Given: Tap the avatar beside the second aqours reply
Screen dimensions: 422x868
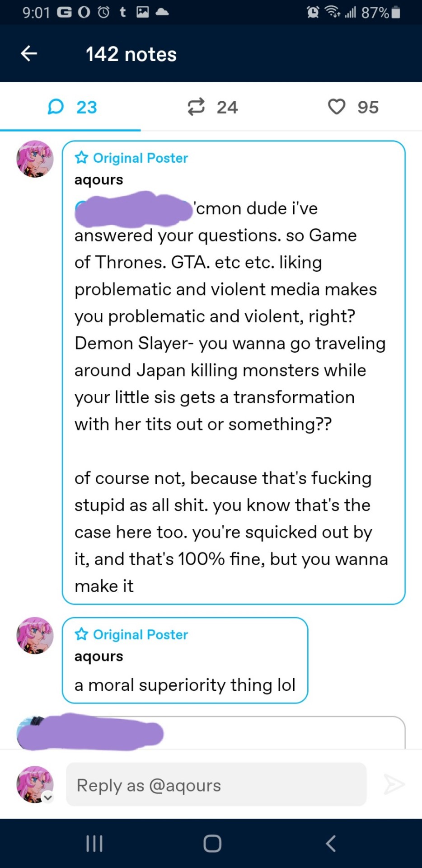Looking at the screenshot, I should tap(35, 635).
